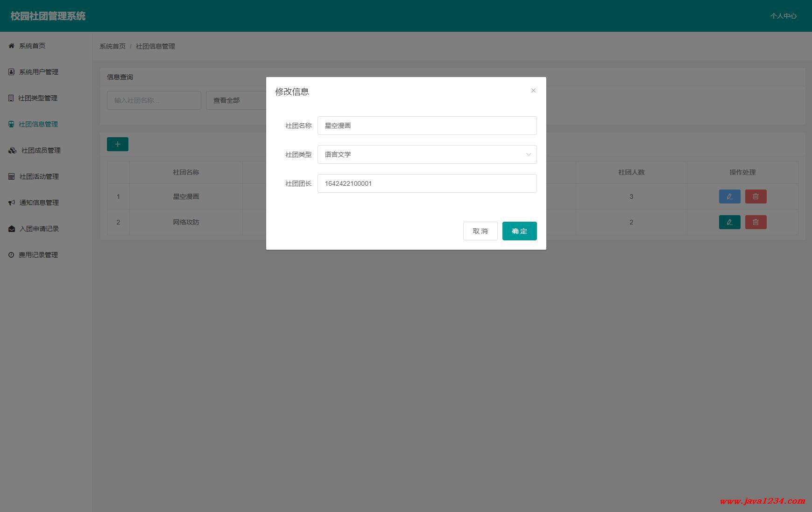
Task: Click the 校园社团管理系统 title
Action: (48, 16)
